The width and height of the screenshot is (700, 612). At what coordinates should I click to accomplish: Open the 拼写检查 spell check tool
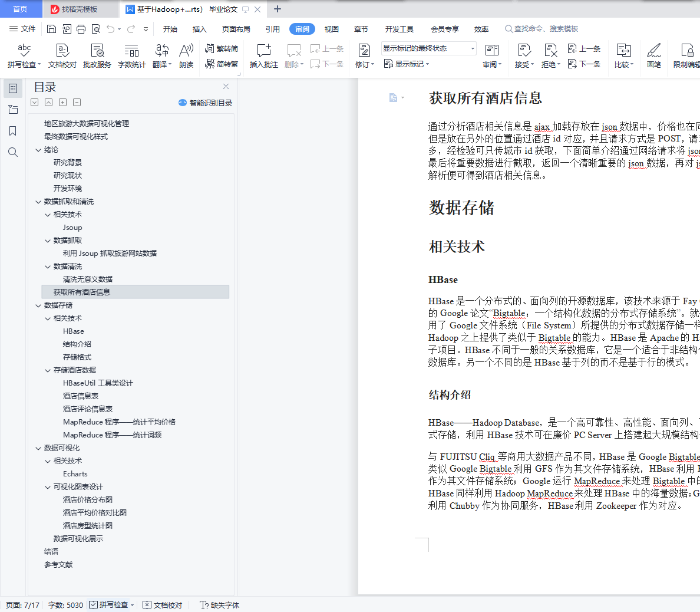24,56
